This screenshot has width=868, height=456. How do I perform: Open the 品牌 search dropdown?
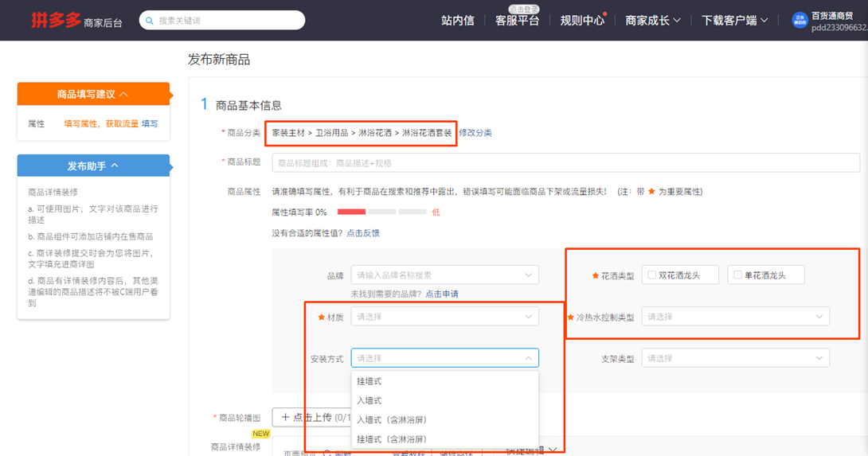coord(444,275)
